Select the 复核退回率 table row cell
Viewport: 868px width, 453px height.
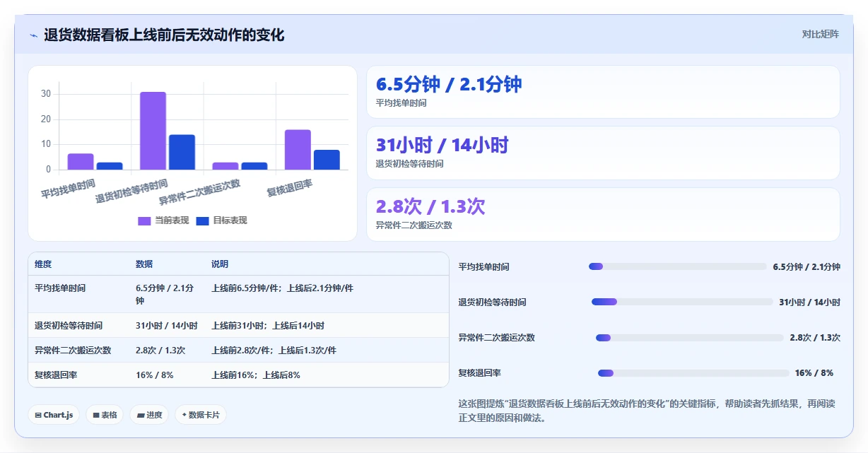(x=56, y=375)
